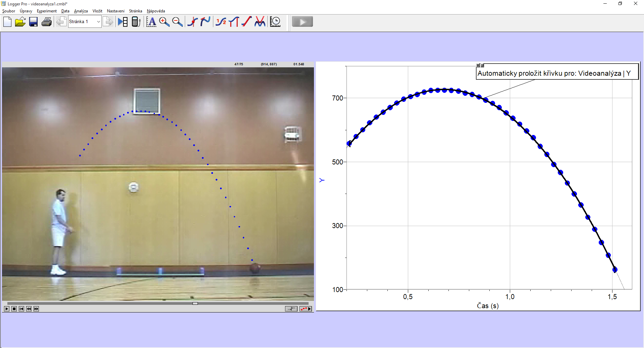Open the Data menu
Screen dimensions: 644x348
tap(65, 11)
